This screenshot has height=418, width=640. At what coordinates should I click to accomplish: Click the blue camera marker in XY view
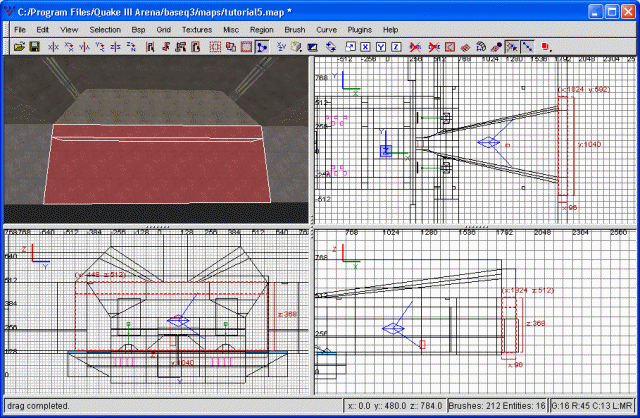[x=489, y=142]
